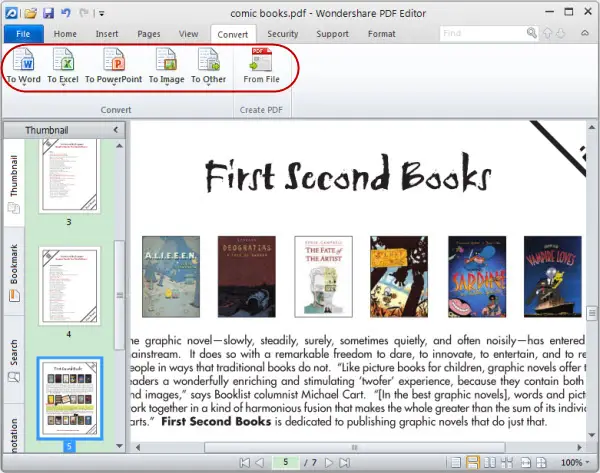Switch to the Home ribbon tab
Image resolution: width=600 pixels, height=473 pixels.
65,34
